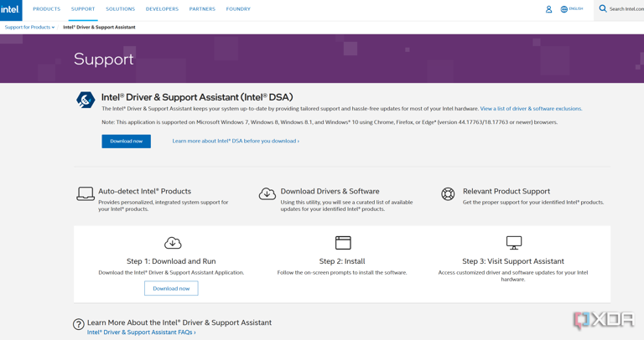Click the Intel Driver & Support Assistant (Intel DSA) heading
The image size is (644, 340).
[197, 97]
